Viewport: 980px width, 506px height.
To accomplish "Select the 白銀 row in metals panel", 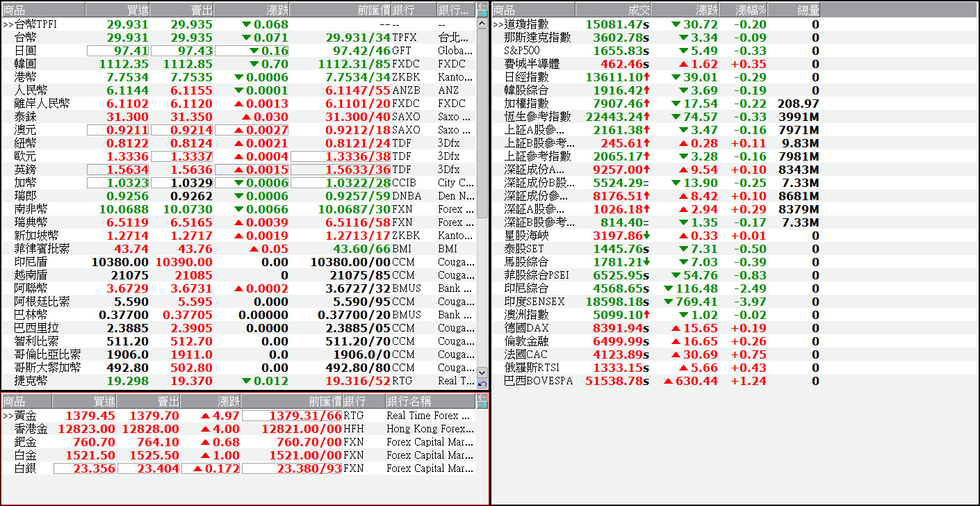I will pyautogui.click(x=239, y=468).
